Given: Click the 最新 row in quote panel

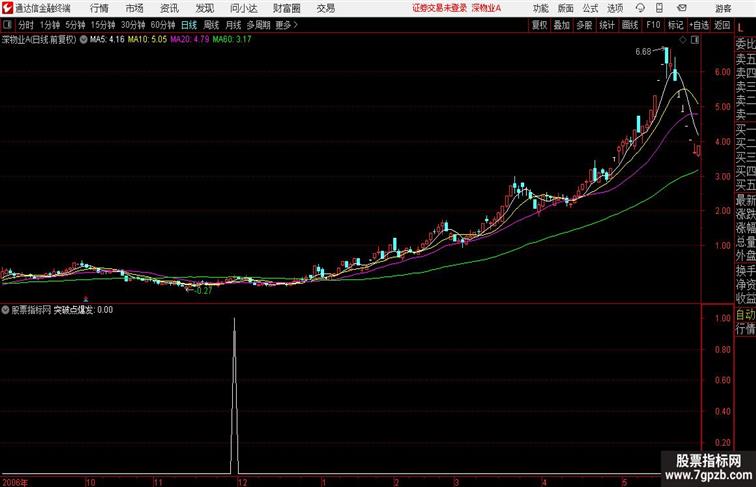Looking at the screenshot, I should [x=745, y=200].
